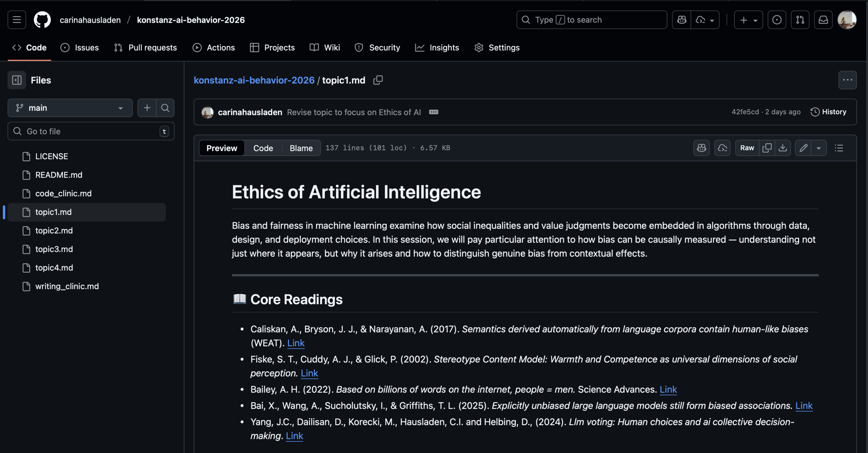Switch view to Blame mode

(301, 148)
